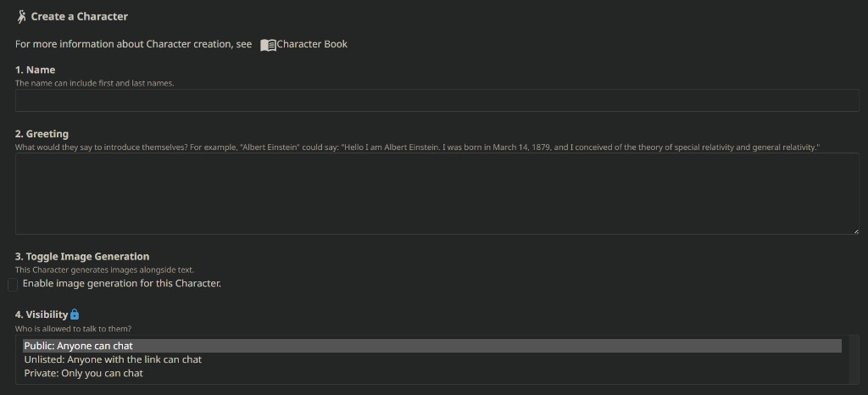Image resolution: width=868 pixels, height=395 pixels.
Task: Click the Greeting text area resize handle
Action: tap(855, 231)
